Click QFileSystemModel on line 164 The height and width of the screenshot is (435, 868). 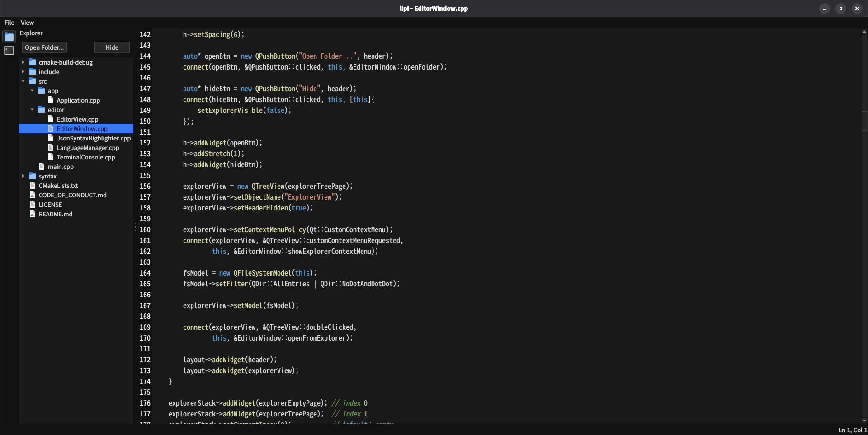pyautogui.click(x=262, y=273)
